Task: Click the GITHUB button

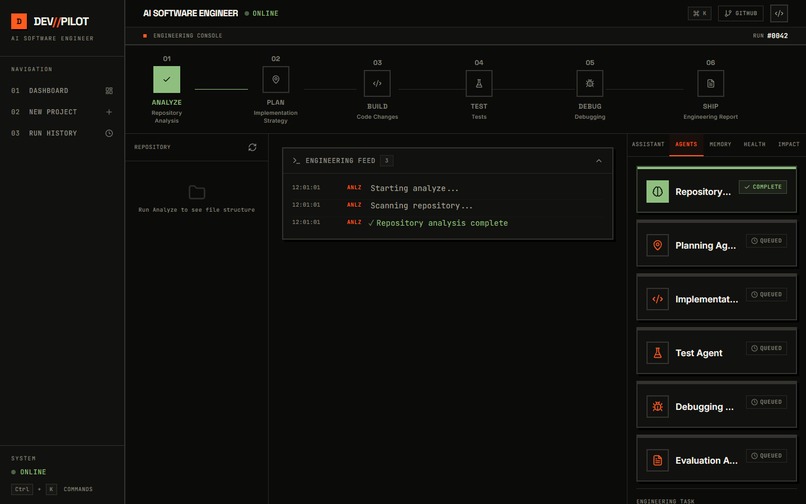Action: [741, 13]
